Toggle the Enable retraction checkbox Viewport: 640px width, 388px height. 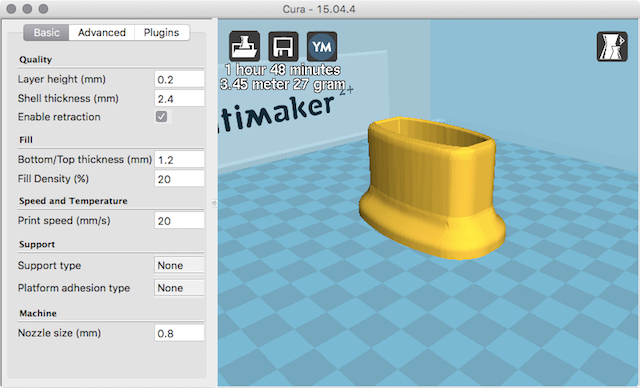(x=161, y=117)
